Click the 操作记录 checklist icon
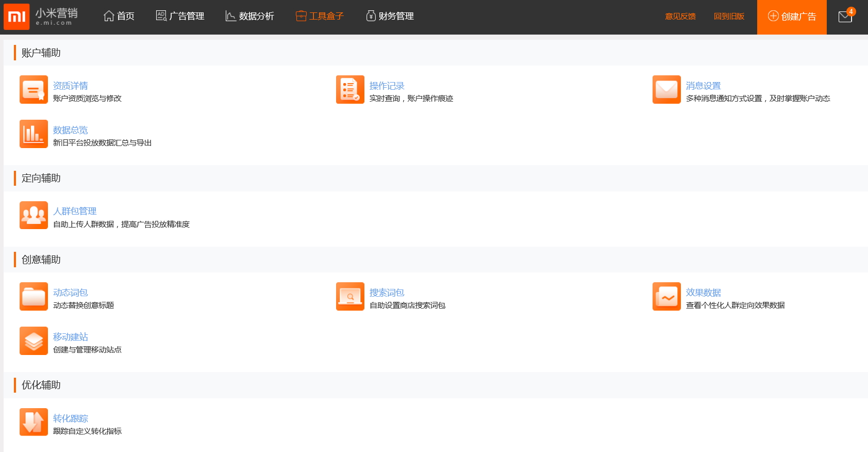The width and height of the screenshot is (868, 452). (350, 90)
